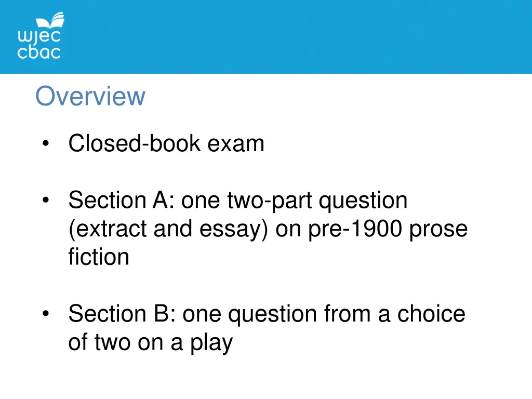This screenshot has height=399, width=532.
Task: Click the word 'fiction'
Action: click(99, 257)
